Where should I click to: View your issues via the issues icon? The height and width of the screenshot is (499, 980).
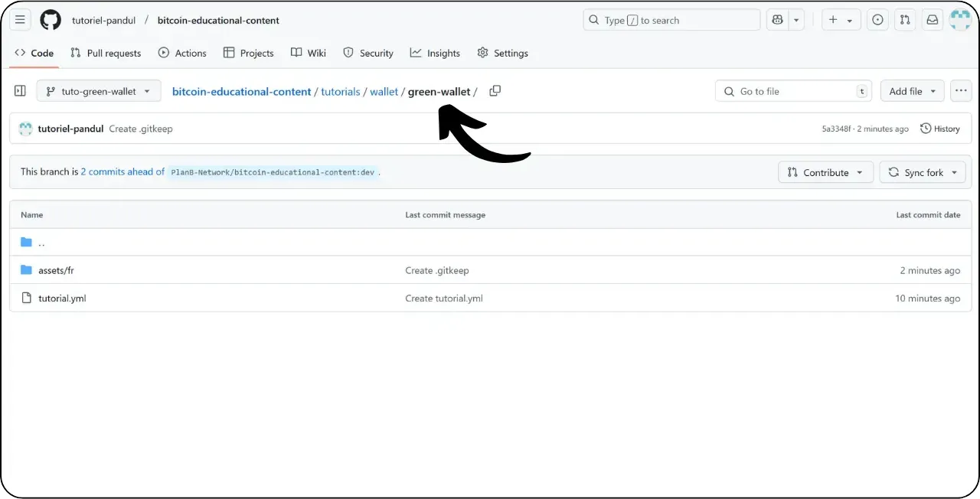pos(877,20)
